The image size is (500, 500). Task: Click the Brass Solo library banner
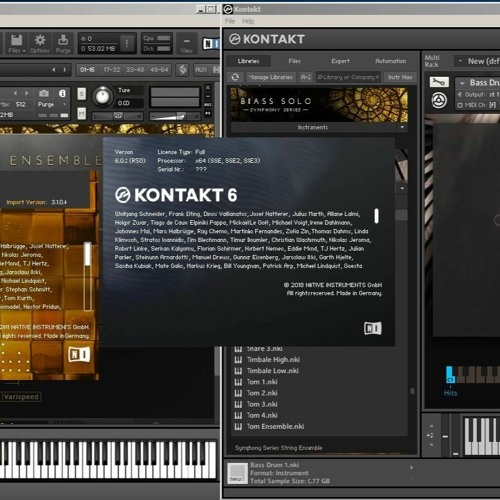point(319,105)
